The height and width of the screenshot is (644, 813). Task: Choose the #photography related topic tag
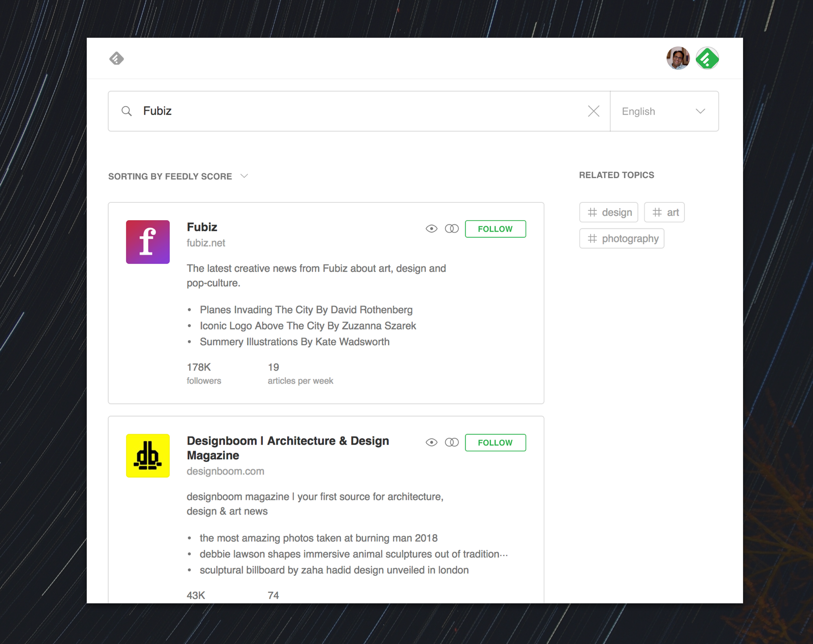621,238
